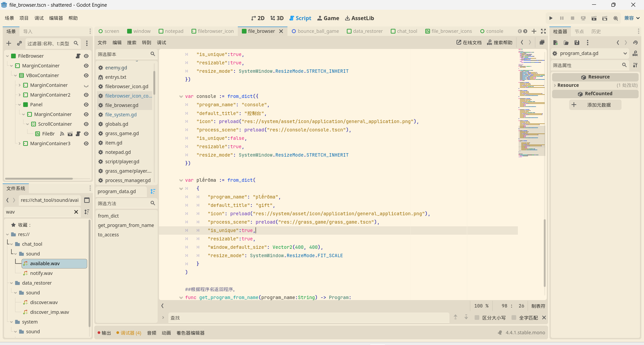This screenshot has width=644, height=345.
Task: Click the instance scene link icon
Action: pos(19,43)
